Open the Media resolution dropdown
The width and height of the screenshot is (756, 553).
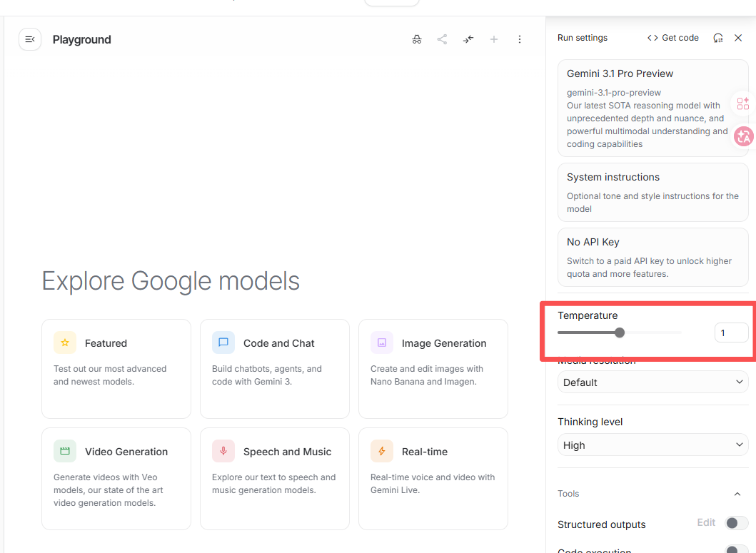(652, 382)
